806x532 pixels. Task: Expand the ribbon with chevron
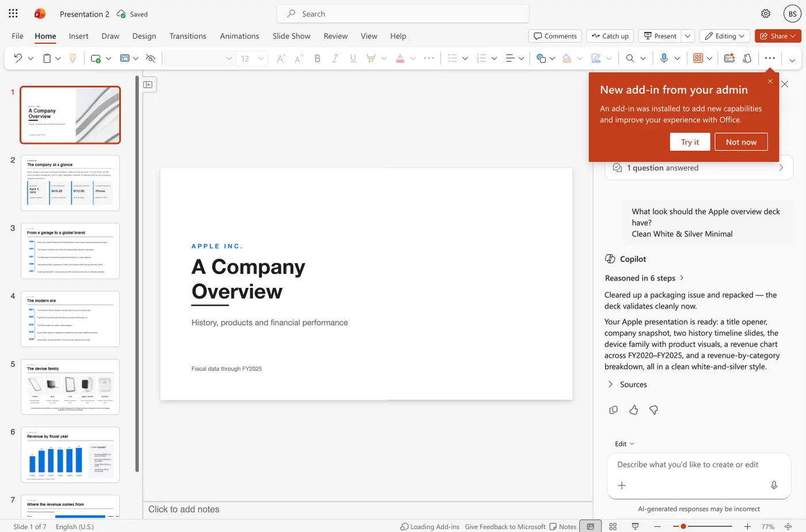coord(792,60)
